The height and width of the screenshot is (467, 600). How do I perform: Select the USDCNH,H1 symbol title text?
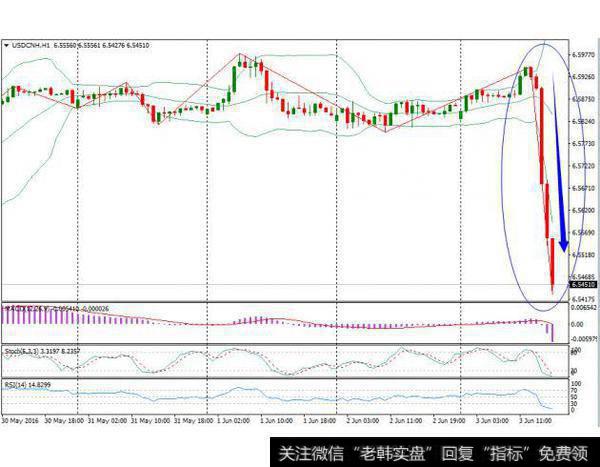pyautogui.click(x=31, y=45)
